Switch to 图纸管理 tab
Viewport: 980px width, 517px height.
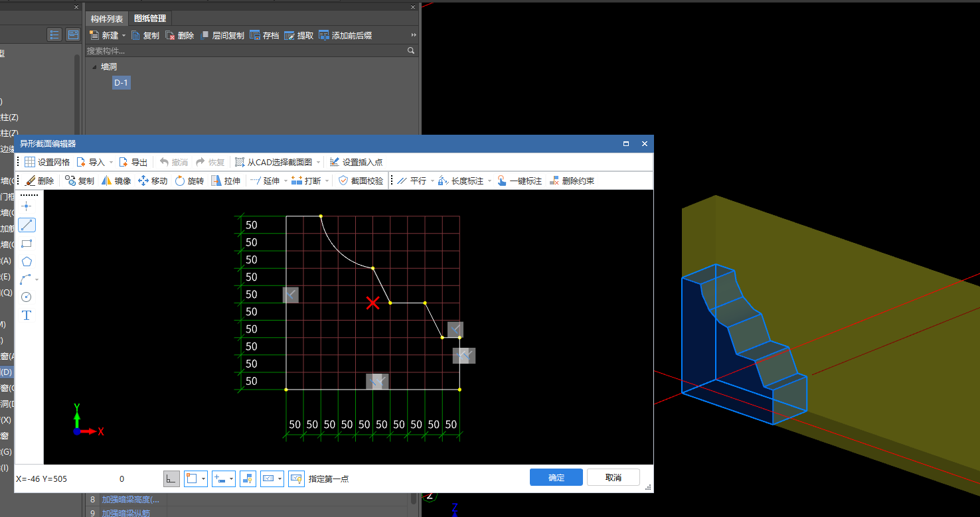point(150,19)
